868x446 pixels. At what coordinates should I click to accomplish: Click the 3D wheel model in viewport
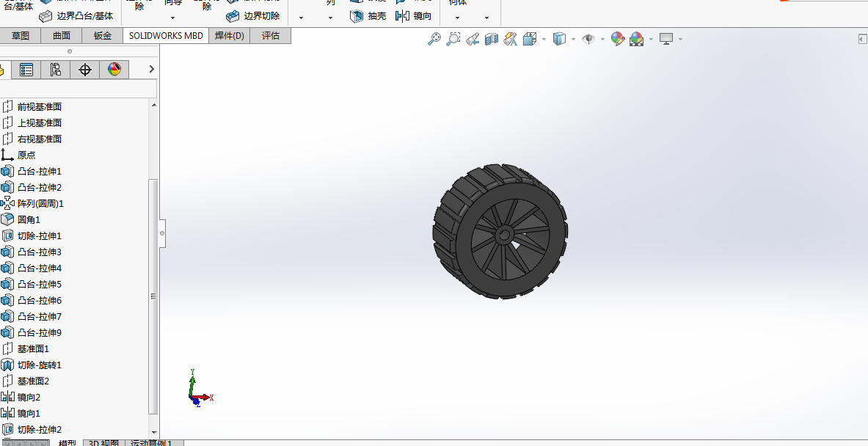[x=500, y=232]
